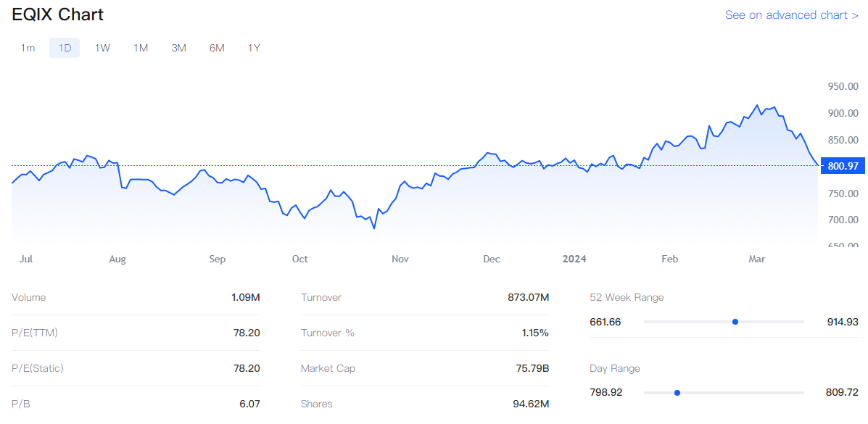Click the 2024 label on time axis
868x424 pixels.
point(574,259)
